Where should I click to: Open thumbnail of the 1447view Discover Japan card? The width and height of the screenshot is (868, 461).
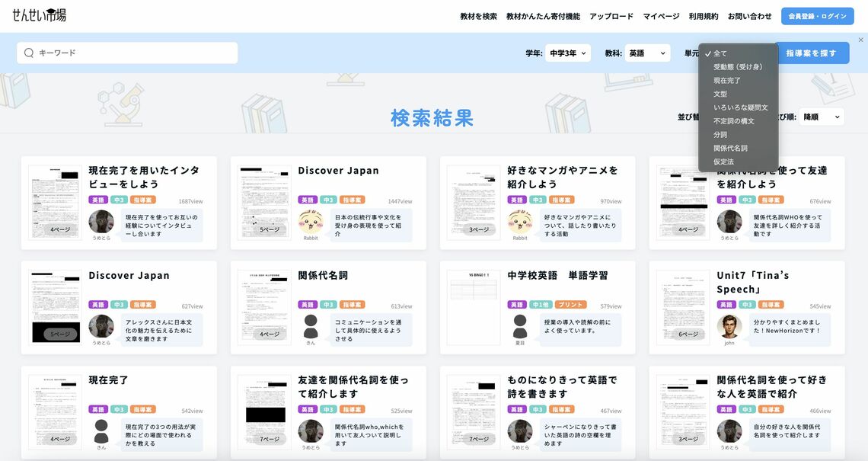click(264, 202)
